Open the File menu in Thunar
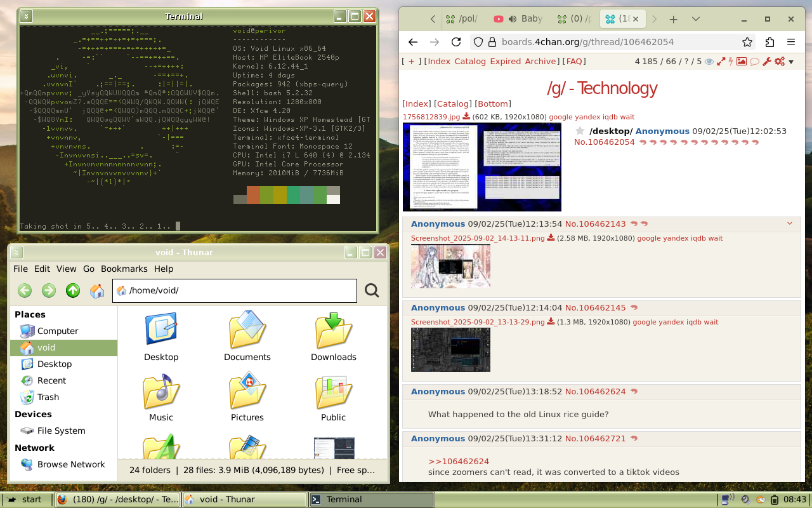The height and width of the screenshot is (508, 812). 21,269
